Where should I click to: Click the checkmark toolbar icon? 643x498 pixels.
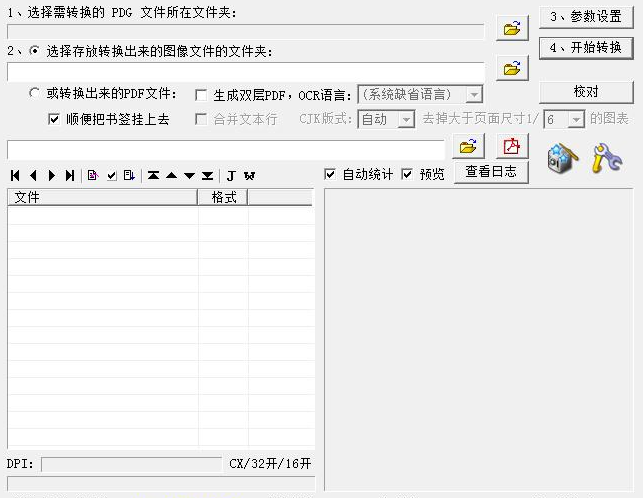pyautogui.click(x=112, y=176)
